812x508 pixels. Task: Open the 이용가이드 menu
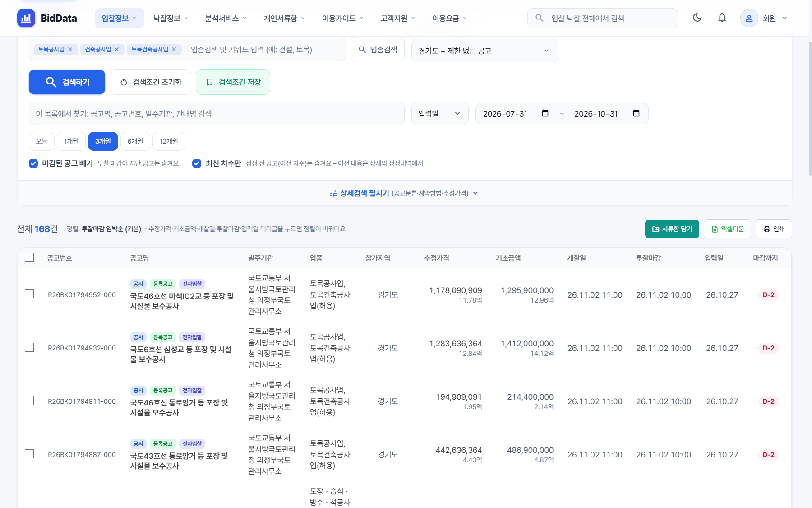[x=343, y=18]
